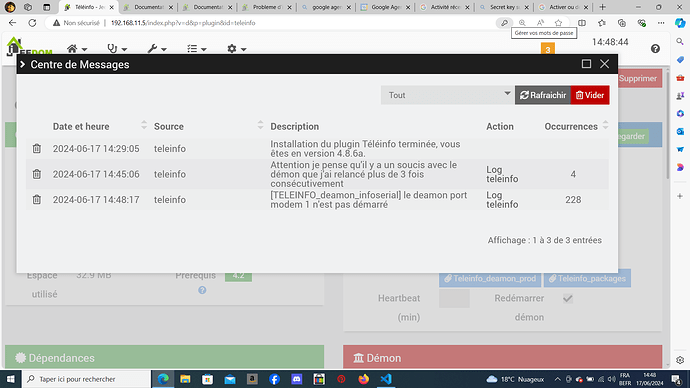
Task: Open the Tout filter dropdown
Action: [x=448, y=95]
